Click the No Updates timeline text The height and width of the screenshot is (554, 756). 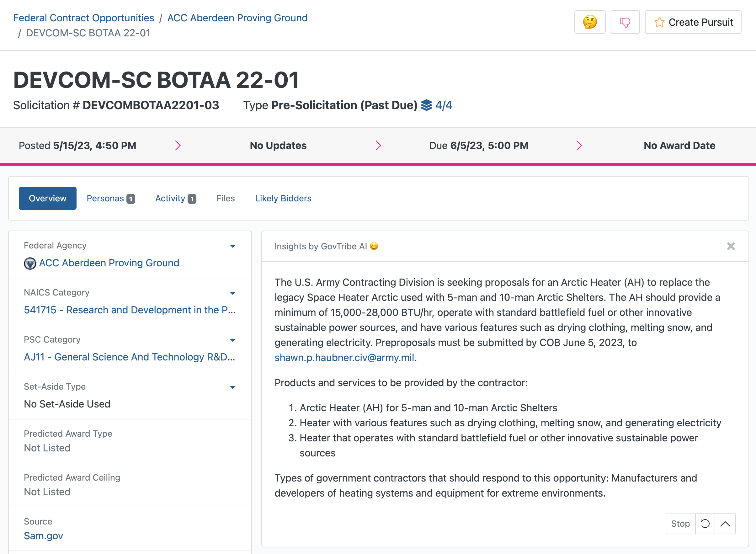point(278,146)
